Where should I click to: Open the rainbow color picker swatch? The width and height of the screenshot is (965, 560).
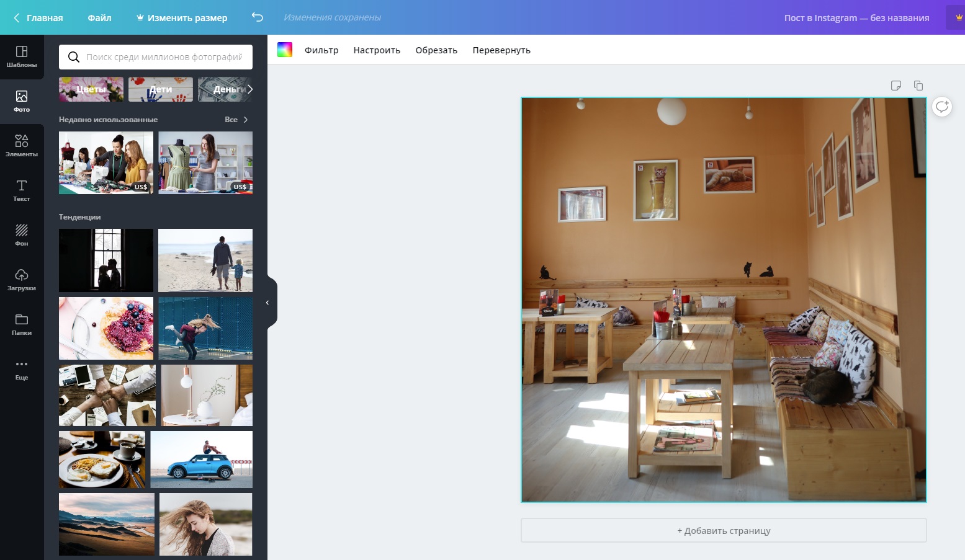click(x=285, y=50)
